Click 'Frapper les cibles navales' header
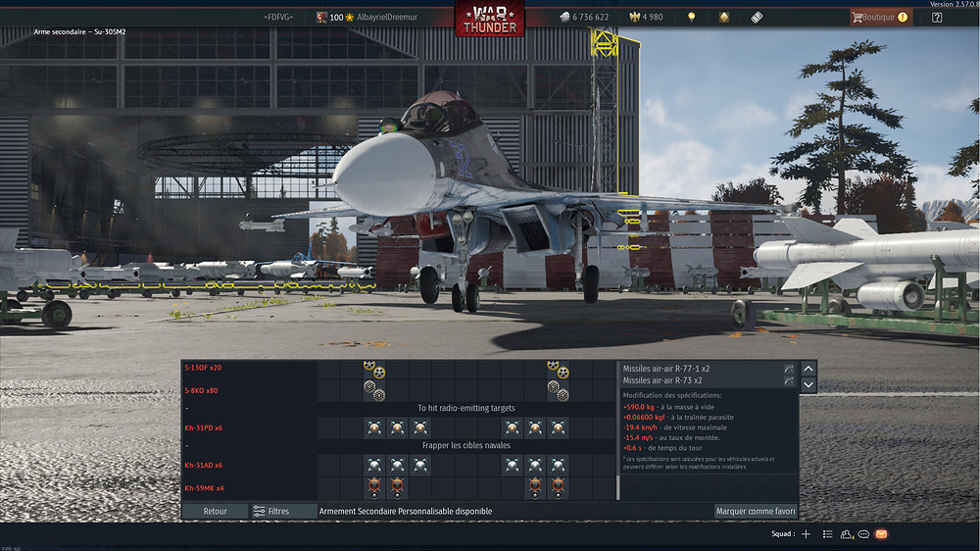This screenshot has height=551, width=980. pos(466,445)
